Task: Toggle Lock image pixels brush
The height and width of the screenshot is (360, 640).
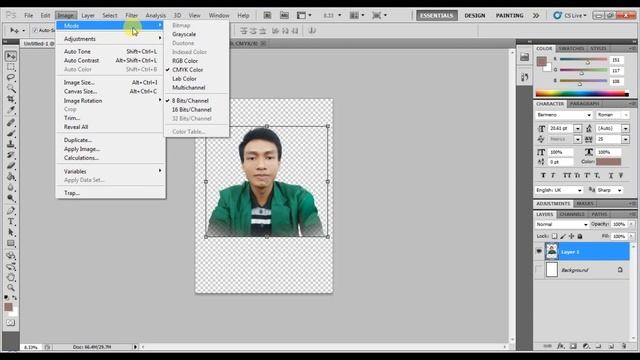Action: (563, 236)
